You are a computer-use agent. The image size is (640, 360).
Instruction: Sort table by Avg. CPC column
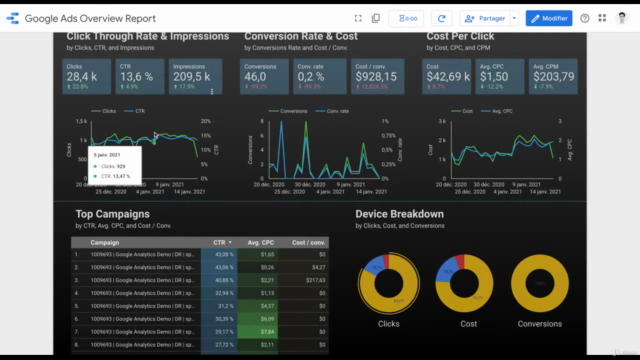click(261, 242)
